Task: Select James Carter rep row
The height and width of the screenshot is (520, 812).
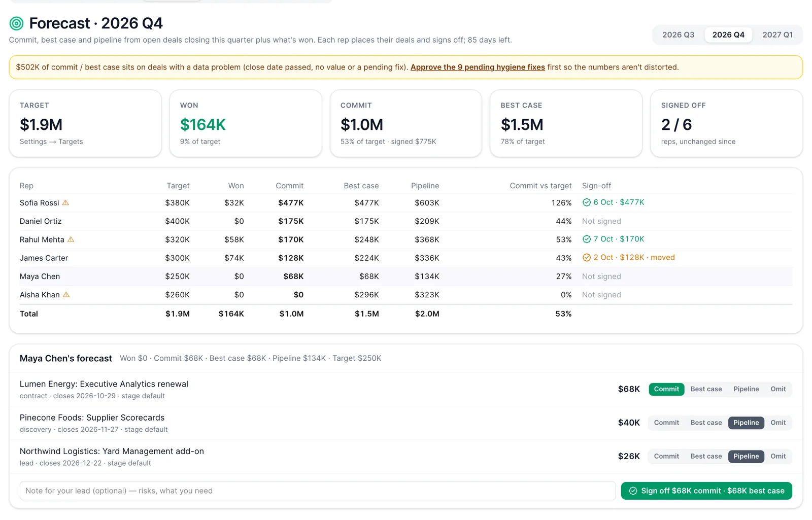Action: coord(406,258)
